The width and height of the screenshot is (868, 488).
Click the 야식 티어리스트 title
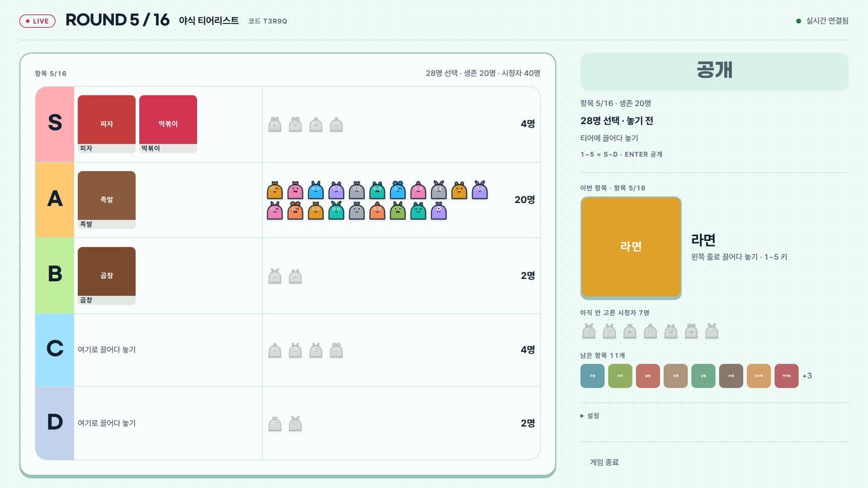click(x=209, y=20)
